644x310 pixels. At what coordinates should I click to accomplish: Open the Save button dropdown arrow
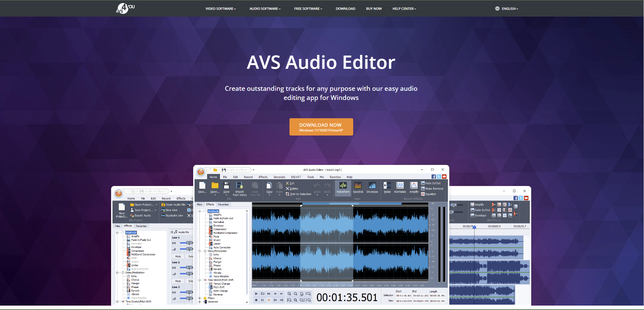(226, 194)
